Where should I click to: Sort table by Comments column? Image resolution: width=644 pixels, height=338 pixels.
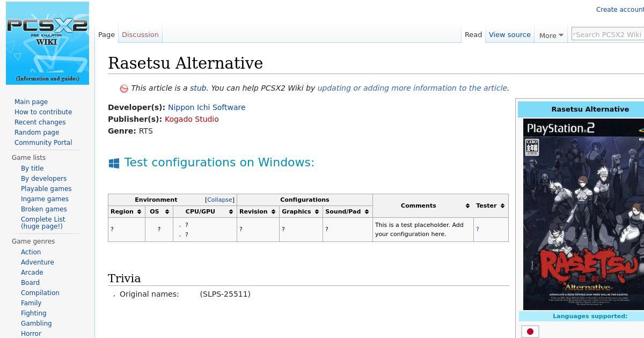(x=423, y=206)
